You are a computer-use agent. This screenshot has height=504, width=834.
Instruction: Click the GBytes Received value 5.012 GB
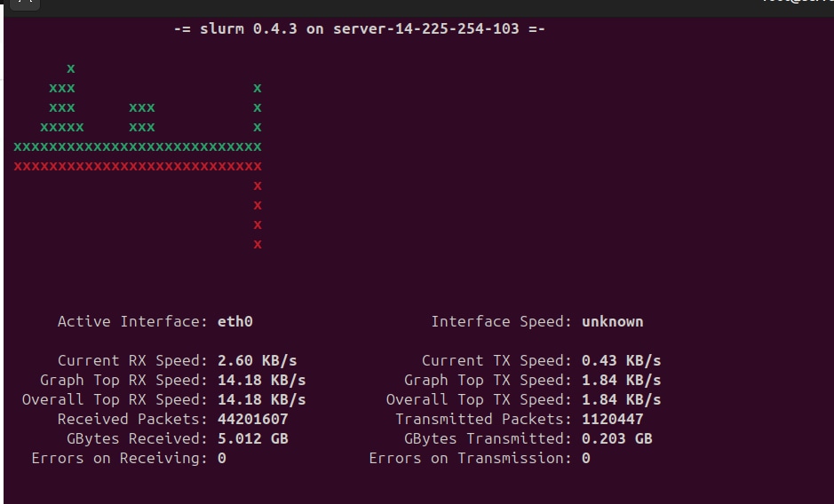[x=252, y=438]
